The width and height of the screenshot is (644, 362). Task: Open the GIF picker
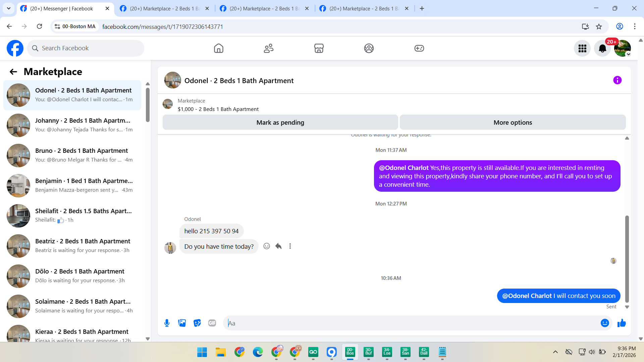point(212,323)
